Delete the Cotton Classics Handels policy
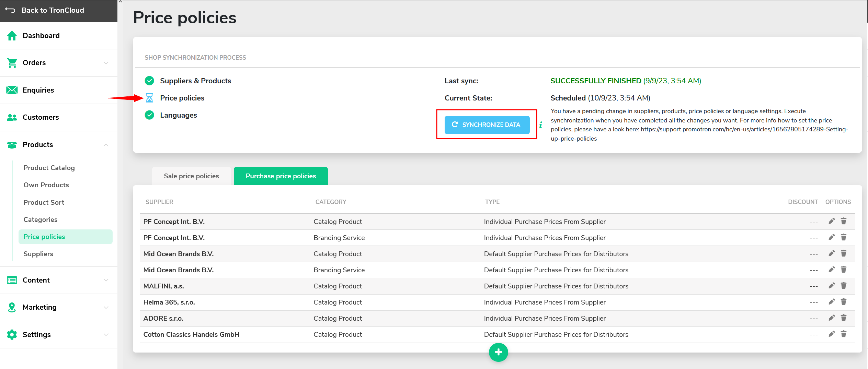868x369 pixels. tap(844, 334)
